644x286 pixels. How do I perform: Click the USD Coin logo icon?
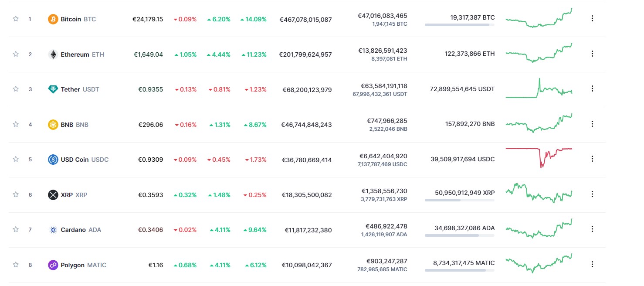pyautogui.click(x=53, y=160)
